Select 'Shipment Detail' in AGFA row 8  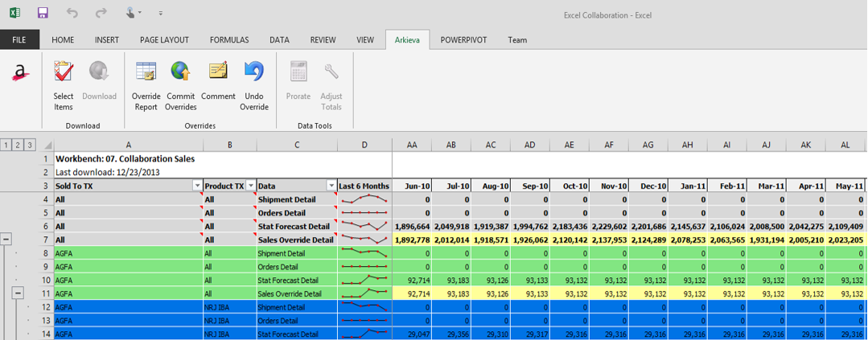297,253
